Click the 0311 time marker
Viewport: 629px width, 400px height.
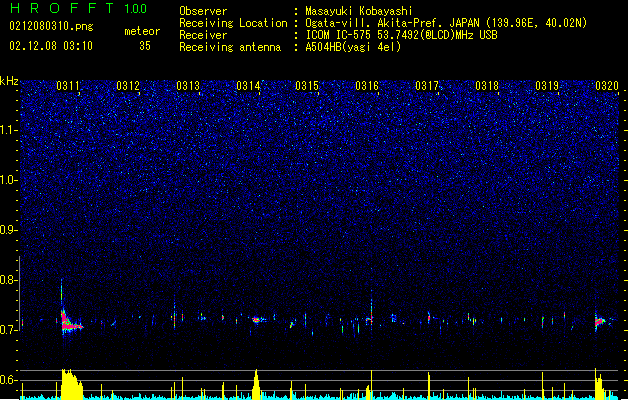click(x=68, y=86)
